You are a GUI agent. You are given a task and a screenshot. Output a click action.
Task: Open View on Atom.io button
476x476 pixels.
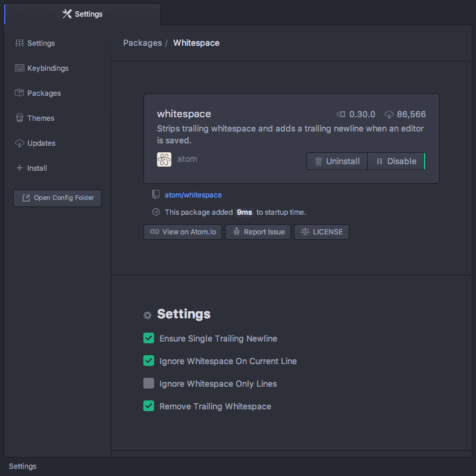tap(183, 232)
